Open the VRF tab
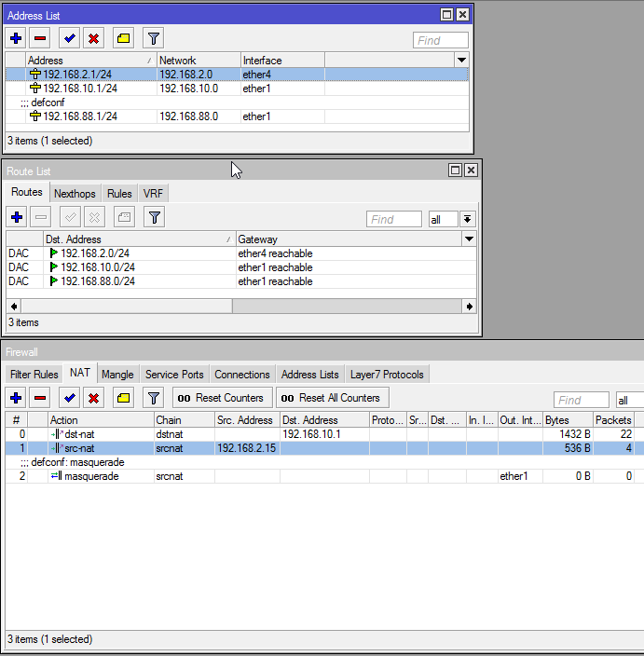Image resolution: width=644 pixels, height=656 pixels. click(x=153, y=194)
